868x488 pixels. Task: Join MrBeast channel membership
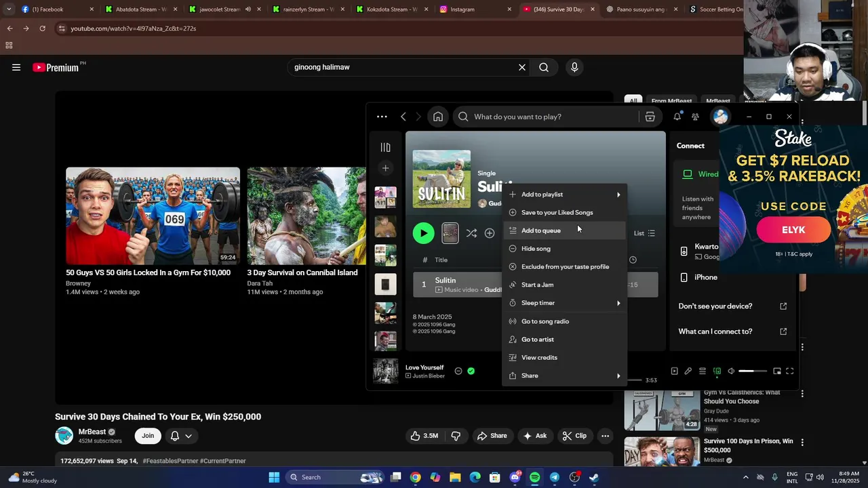coord(148,436)
